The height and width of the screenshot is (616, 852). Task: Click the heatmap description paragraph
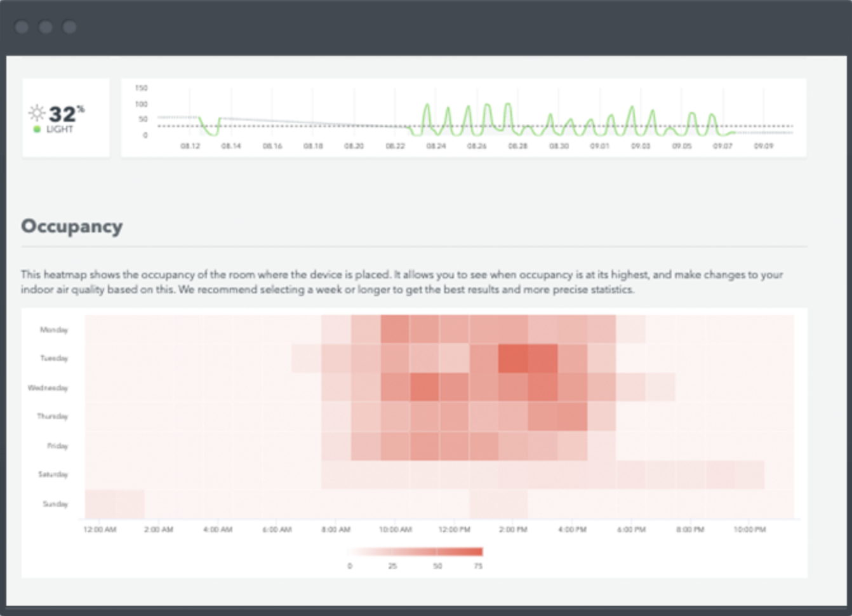(402, 282)
